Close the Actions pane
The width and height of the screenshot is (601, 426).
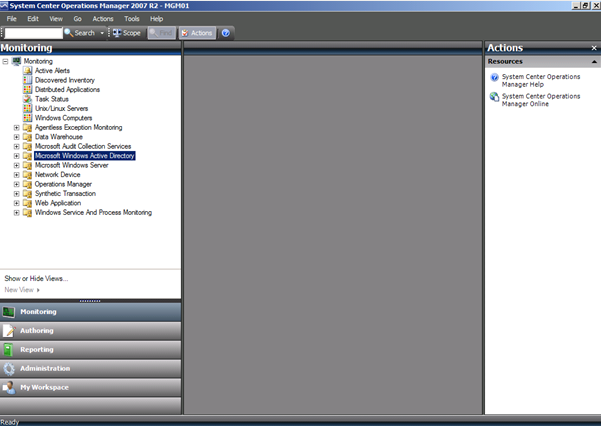pyautogui.click(x=594, y=48)
